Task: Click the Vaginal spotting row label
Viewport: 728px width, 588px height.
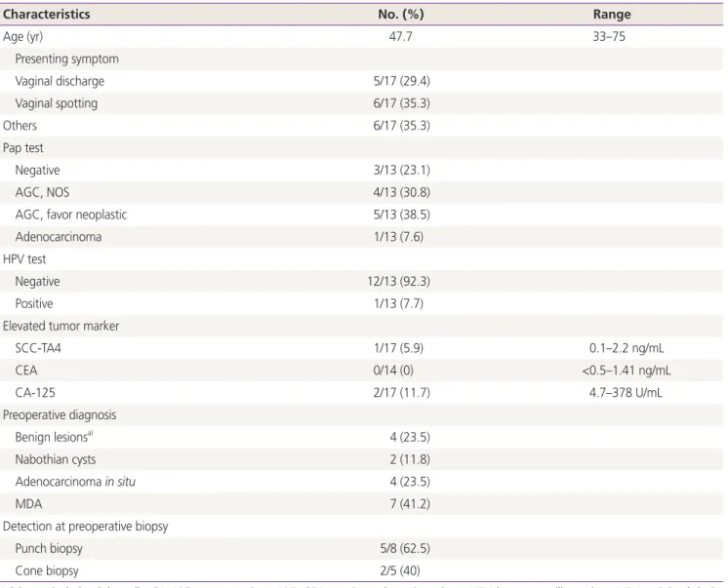Action: (57, 103)
